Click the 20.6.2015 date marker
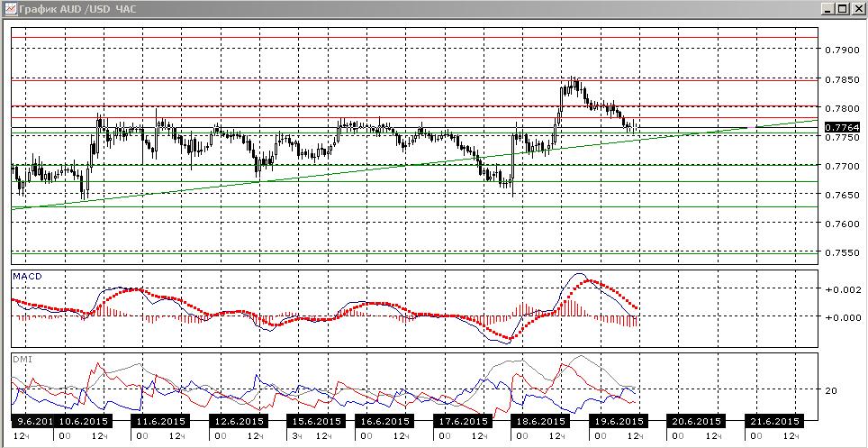 point(696,421)
